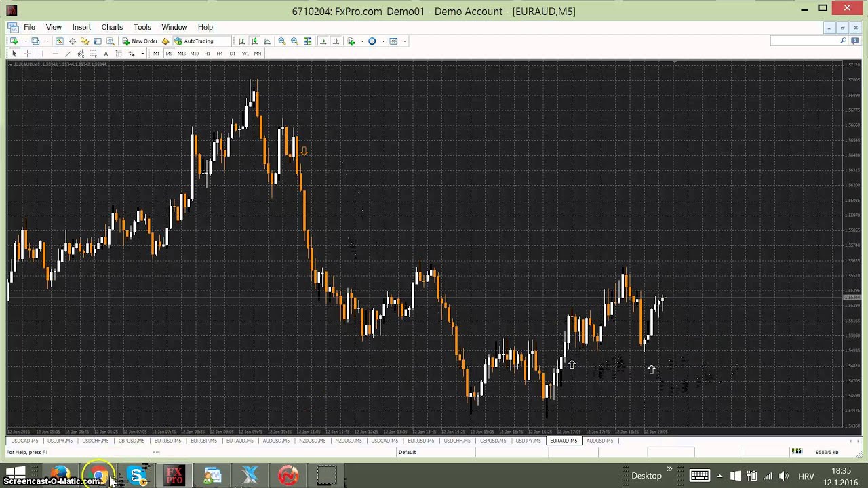This screenshot has height=488, width=868.
Task: Toggle the Navigator panel icon
Action: pos(85,41)
